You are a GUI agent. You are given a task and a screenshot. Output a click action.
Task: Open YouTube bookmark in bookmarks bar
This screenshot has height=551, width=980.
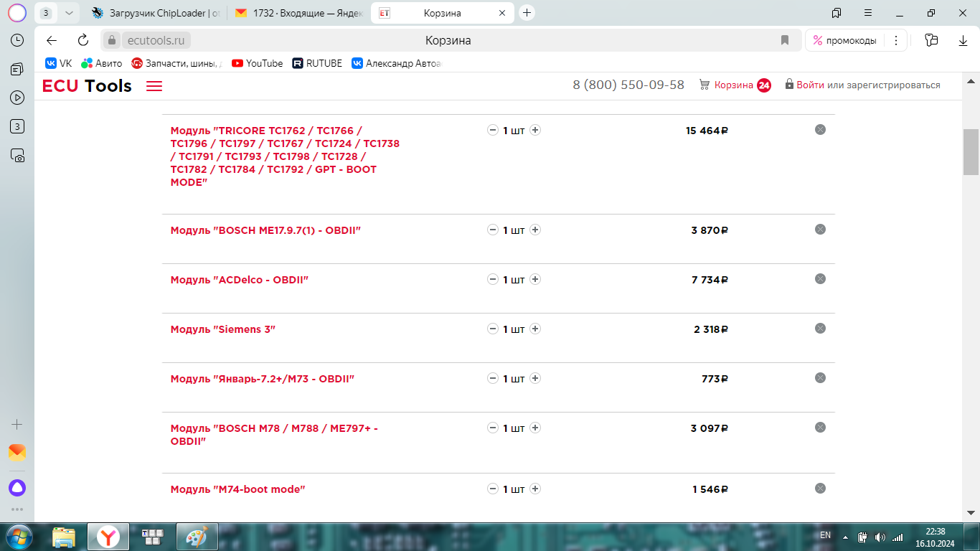point(257,63)
